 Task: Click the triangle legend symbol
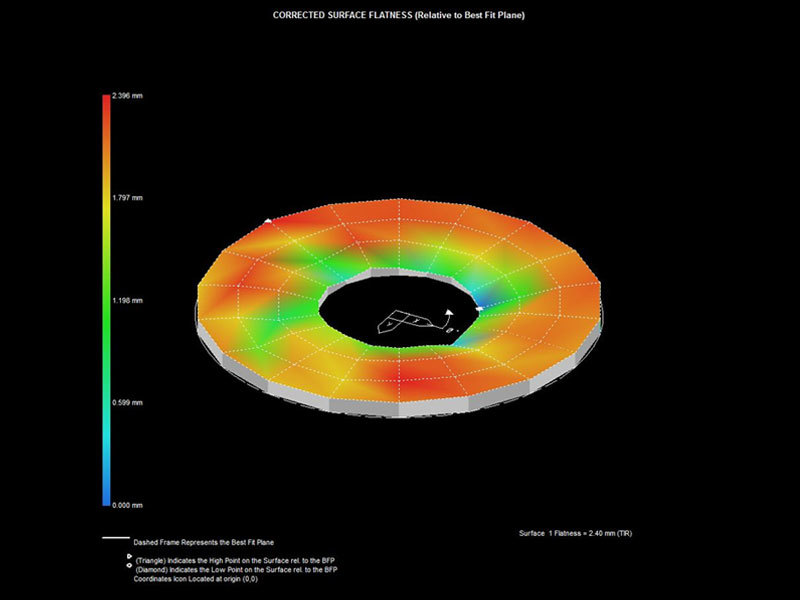tap(129, 557)
